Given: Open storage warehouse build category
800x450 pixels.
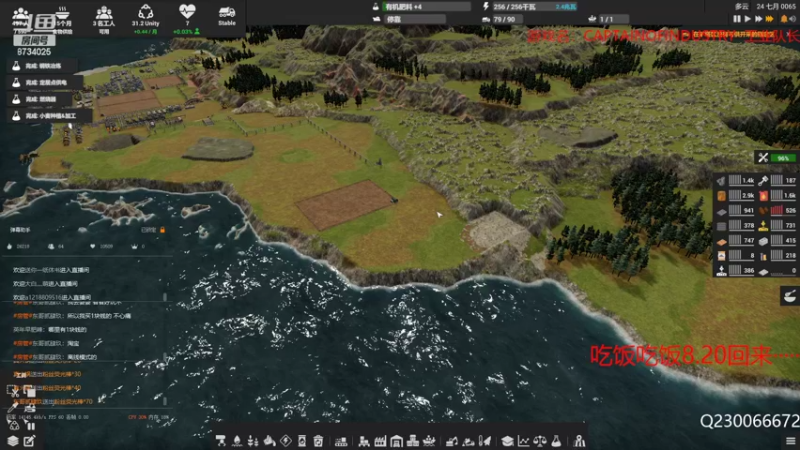Looking at the screenshot, I should (x=396, y=441).
